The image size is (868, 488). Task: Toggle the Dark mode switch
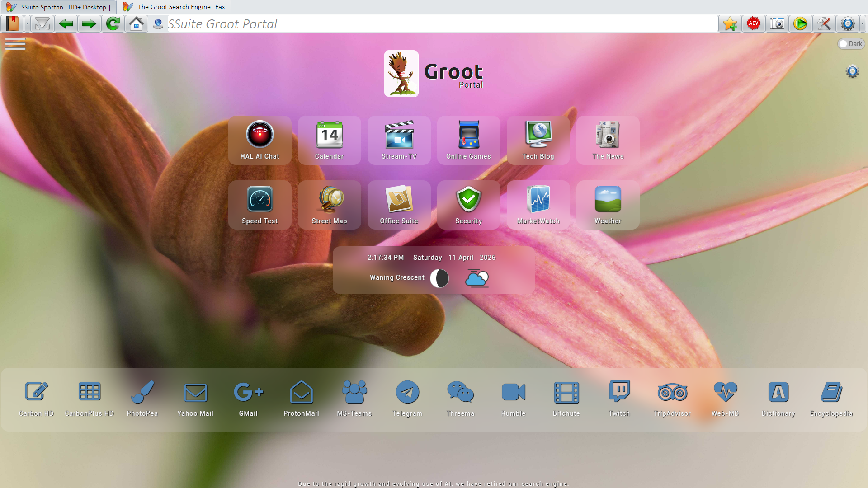(850, 44)
